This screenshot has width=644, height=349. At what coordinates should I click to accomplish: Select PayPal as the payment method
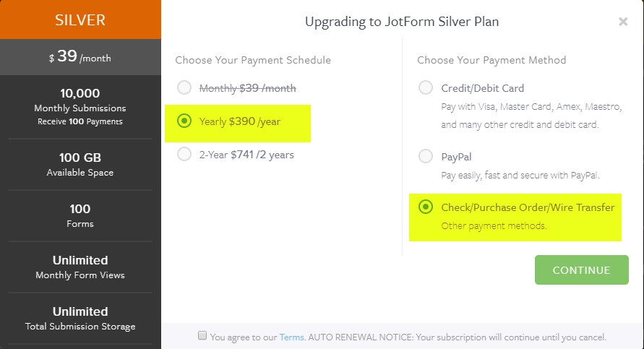pyautogui.click(x=426, y=157)
